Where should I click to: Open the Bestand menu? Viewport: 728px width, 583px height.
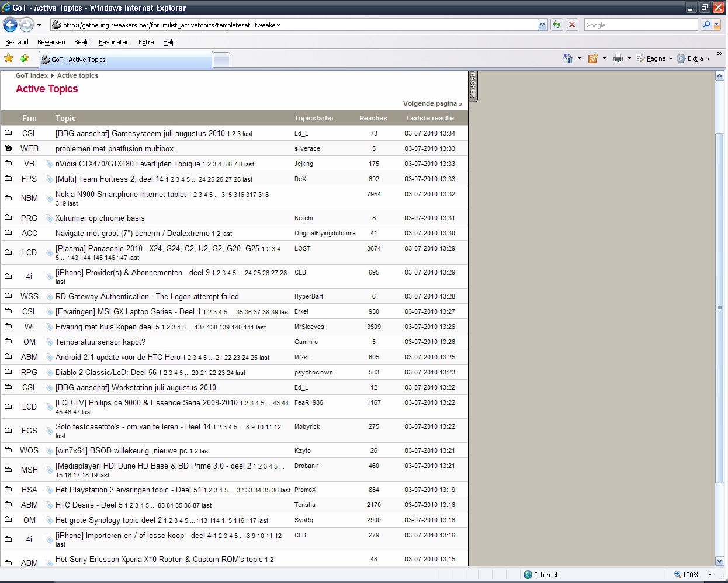pos(17,42)
